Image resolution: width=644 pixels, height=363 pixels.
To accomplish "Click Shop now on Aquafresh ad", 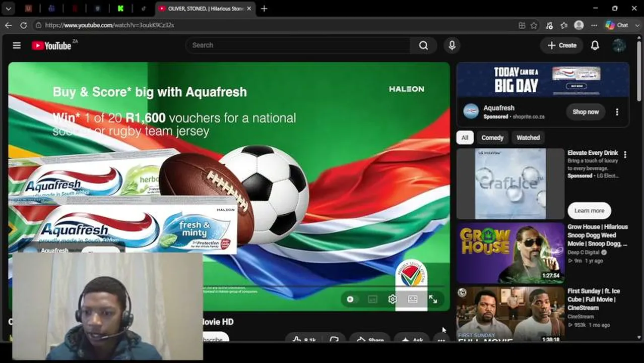I will click(586, 112).
